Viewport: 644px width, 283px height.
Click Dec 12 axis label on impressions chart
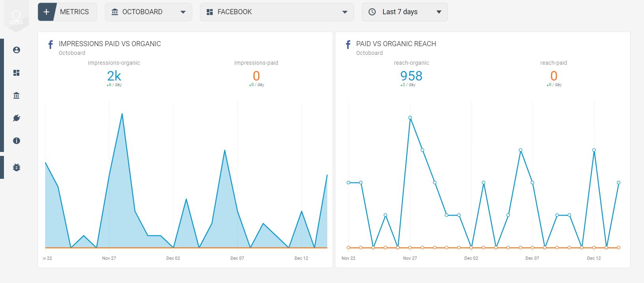pos(301,258)
